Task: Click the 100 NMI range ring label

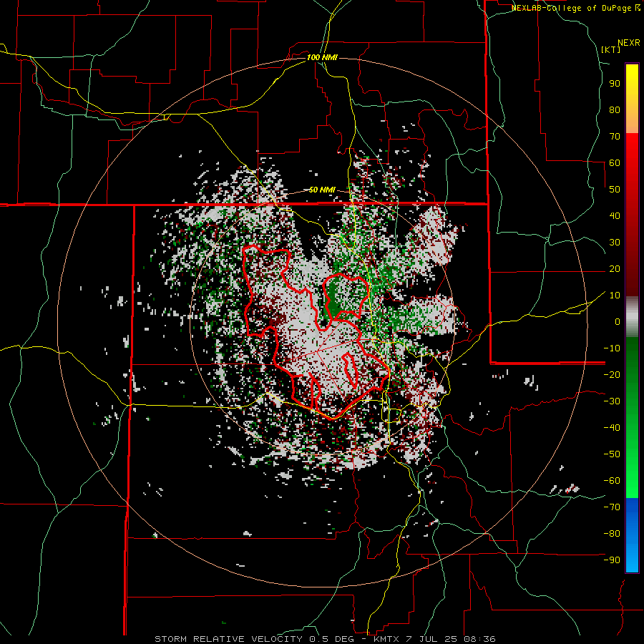Action: 322,57
